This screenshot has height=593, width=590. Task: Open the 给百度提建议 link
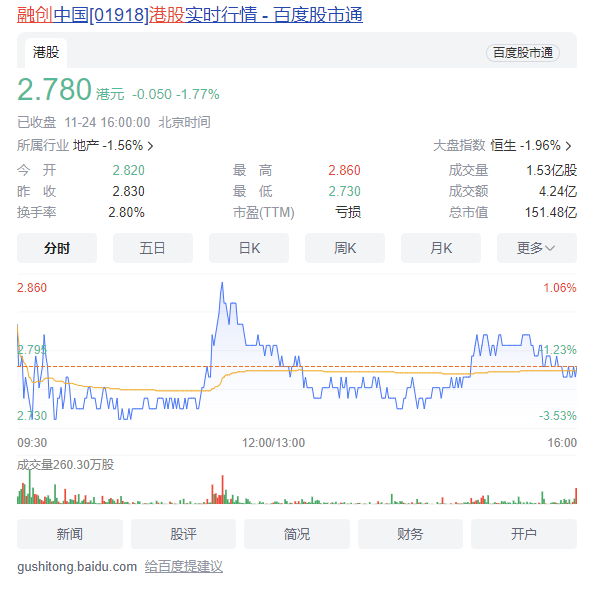(x=184, y=567)
